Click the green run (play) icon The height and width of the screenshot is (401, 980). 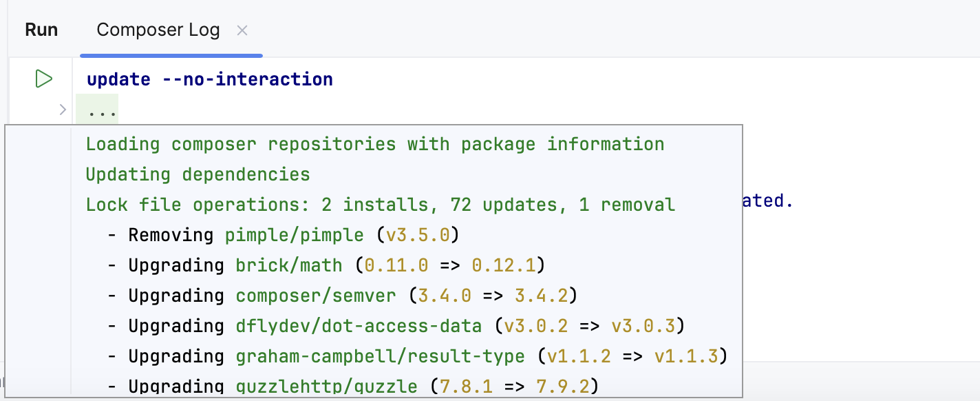(43, 79)
